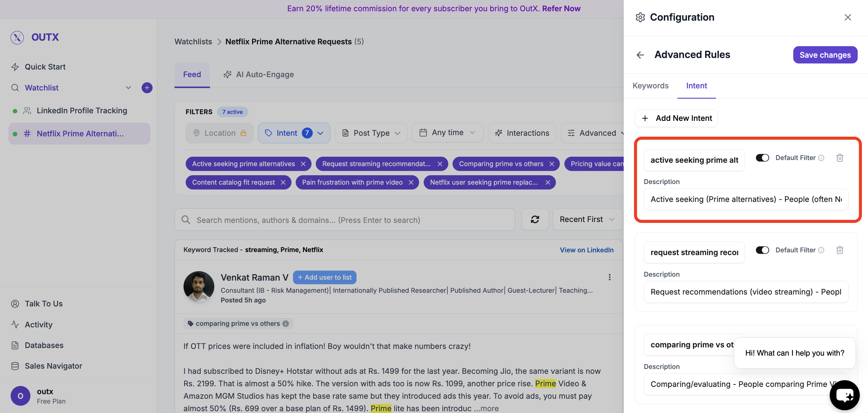Open the post on LinkedIn

586,250
